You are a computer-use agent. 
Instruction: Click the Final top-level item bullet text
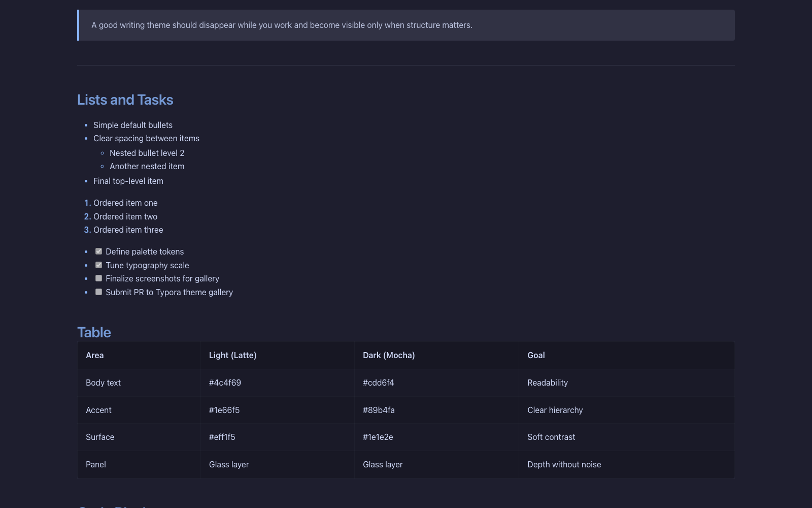[x=128, y=181]
